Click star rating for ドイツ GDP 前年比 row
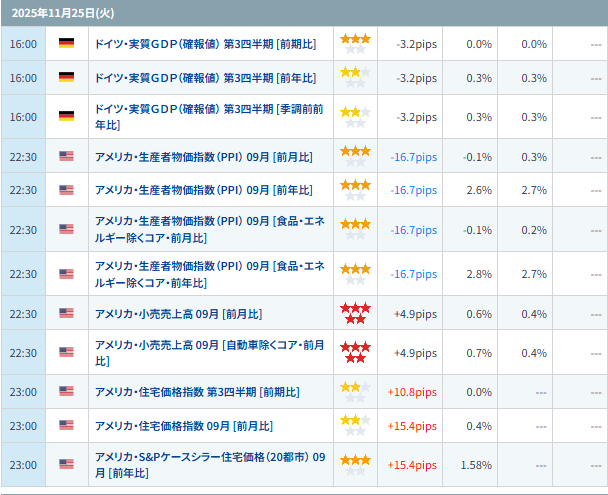The width and height of the screenshot is (608, 495). pos(355,78)
